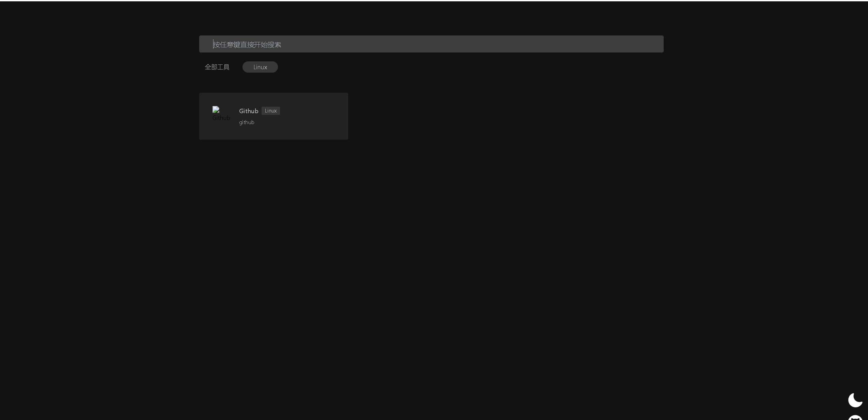Switch theme using the white moon button
Screen dimensions: 868x420
coord(855,400)
